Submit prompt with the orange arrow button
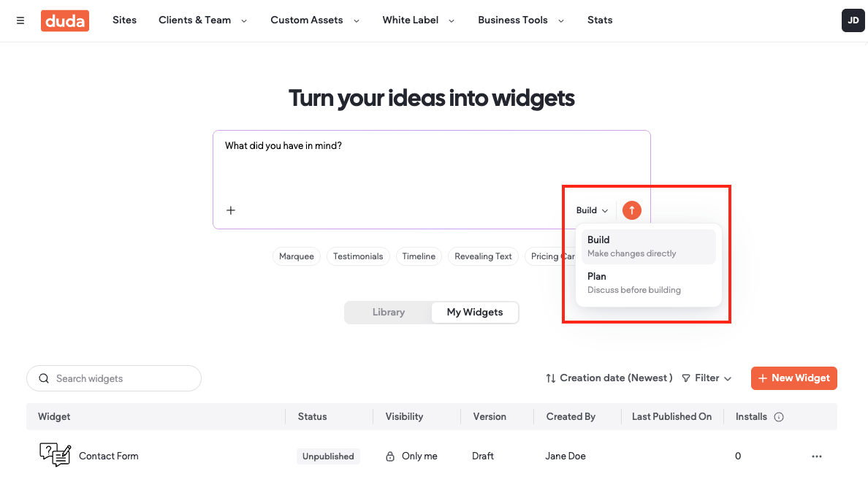The image size is (868, 482). point(631,210)
